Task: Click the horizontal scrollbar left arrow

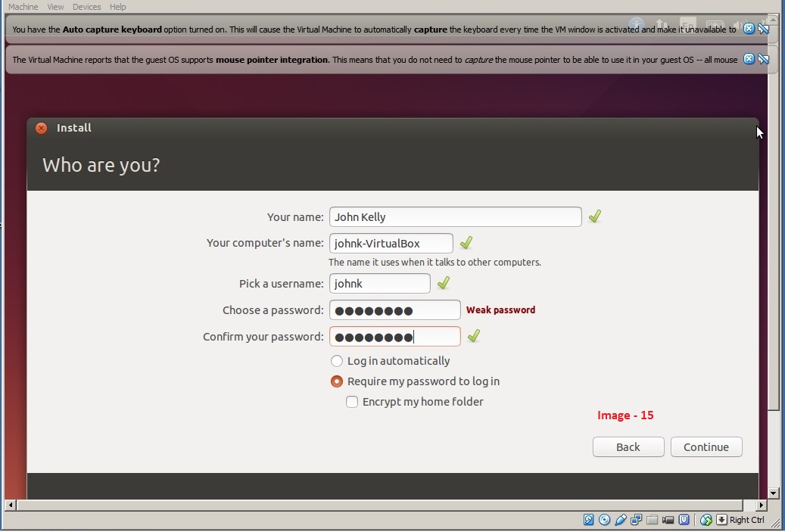Action: tap(11, 505)
